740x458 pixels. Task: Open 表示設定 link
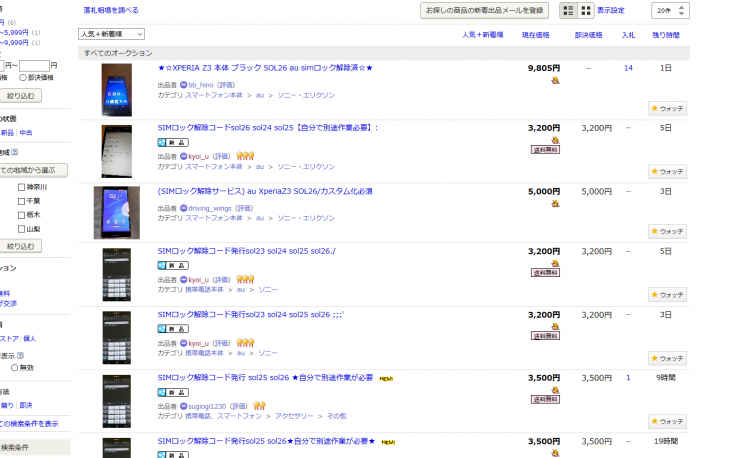611,10
